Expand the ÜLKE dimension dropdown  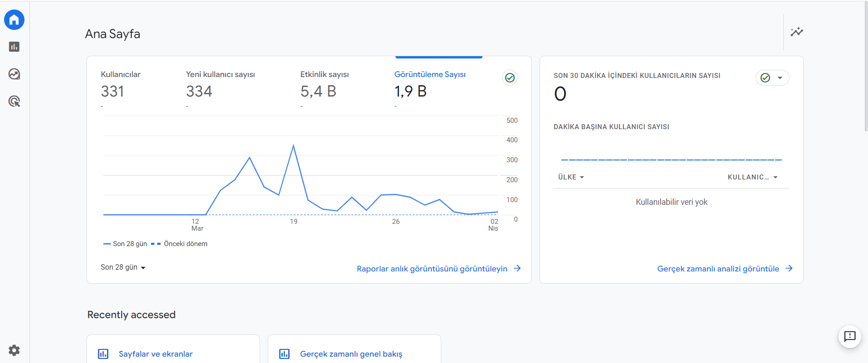(x=571, y=177)
